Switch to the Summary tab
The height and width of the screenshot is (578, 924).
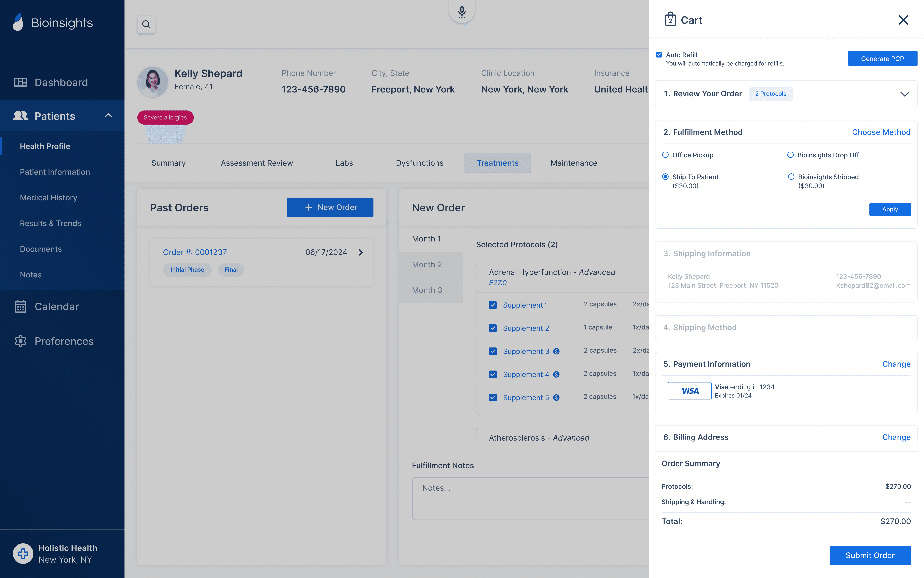point(168,163)
